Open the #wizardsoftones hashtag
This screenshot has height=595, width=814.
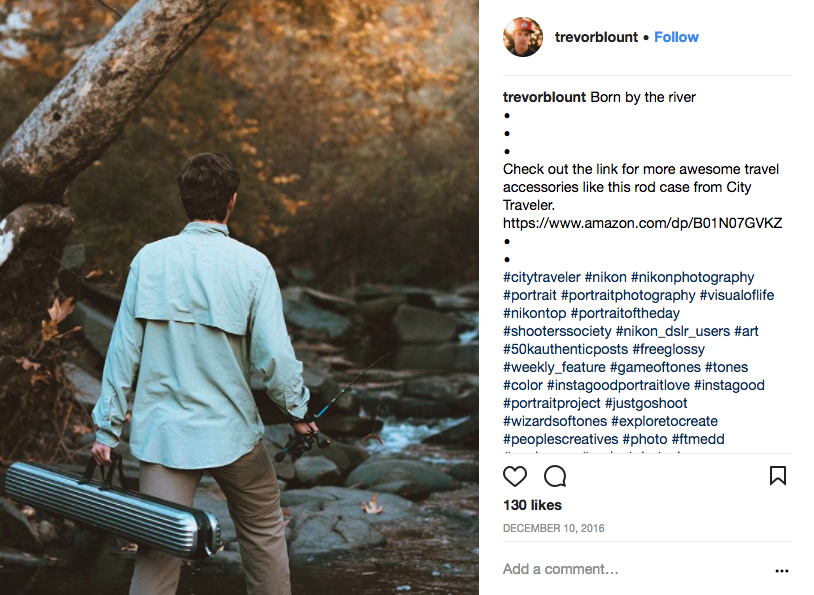(555, 421)
